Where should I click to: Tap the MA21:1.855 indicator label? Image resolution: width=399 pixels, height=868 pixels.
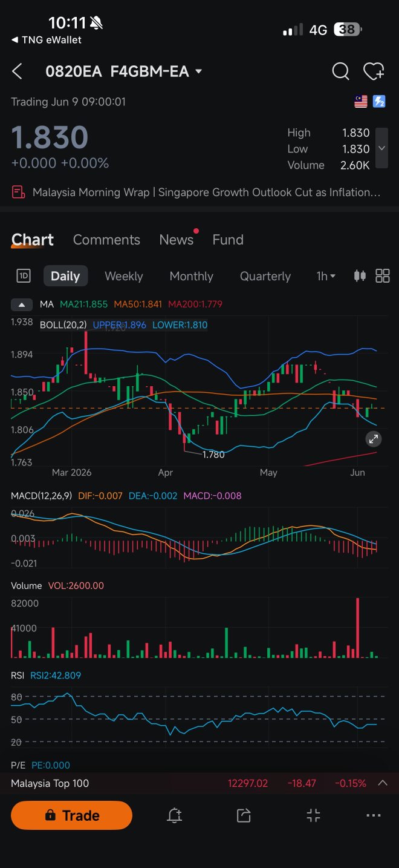tap(85, 304)
